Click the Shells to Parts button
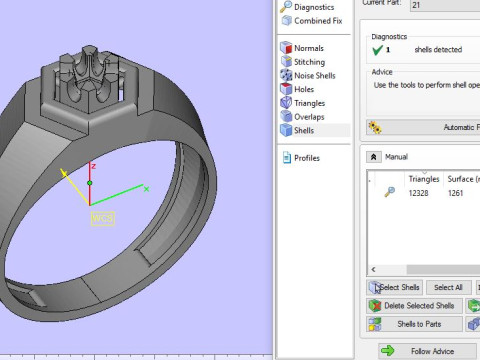 coord(414,324)
